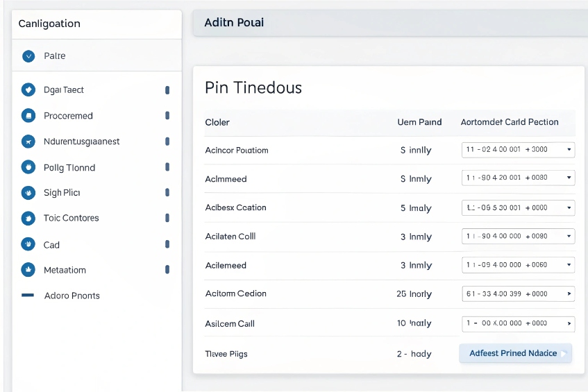Viewport: 588px width, 392px height.
Task: Click the 10 Inatly value
Action: [414, 323]
